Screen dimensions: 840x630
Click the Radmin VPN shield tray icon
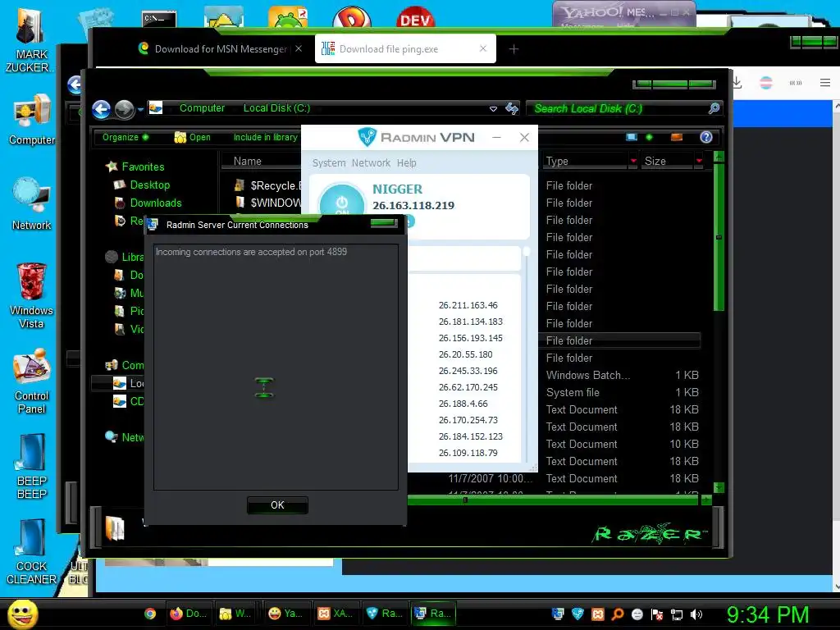pos(577,614)
